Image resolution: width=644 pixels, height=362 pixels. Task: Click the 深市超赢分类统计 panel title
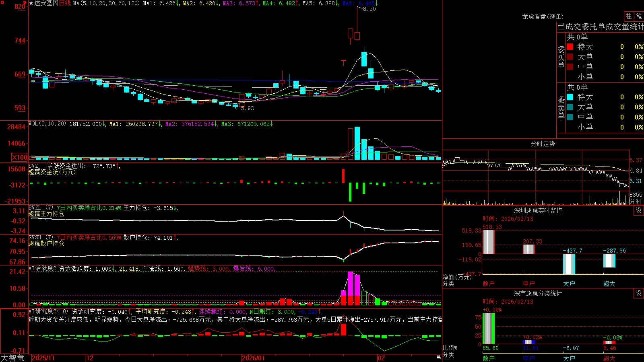coord(538,293)
